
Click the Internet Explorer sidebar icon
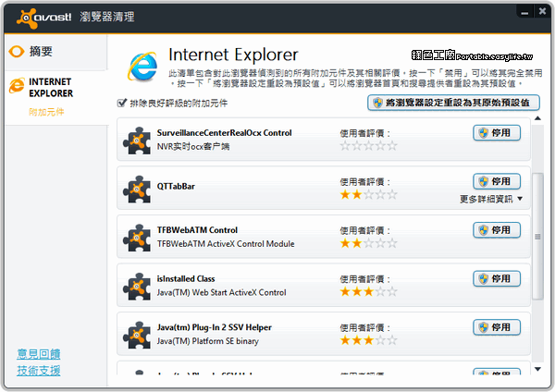(x=17, y=86)
